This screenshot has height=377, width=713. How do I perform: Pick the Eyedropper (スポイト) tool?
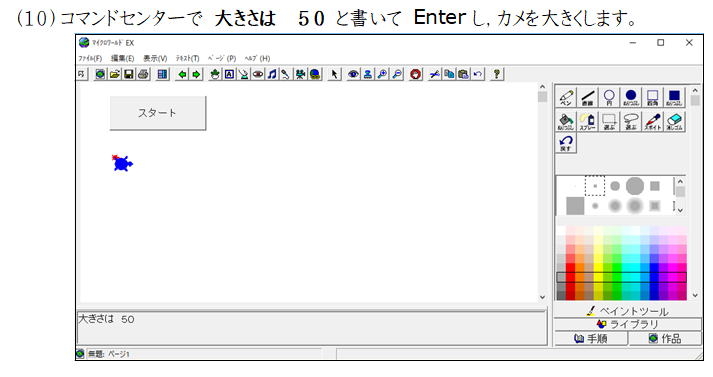click(653, 122)
